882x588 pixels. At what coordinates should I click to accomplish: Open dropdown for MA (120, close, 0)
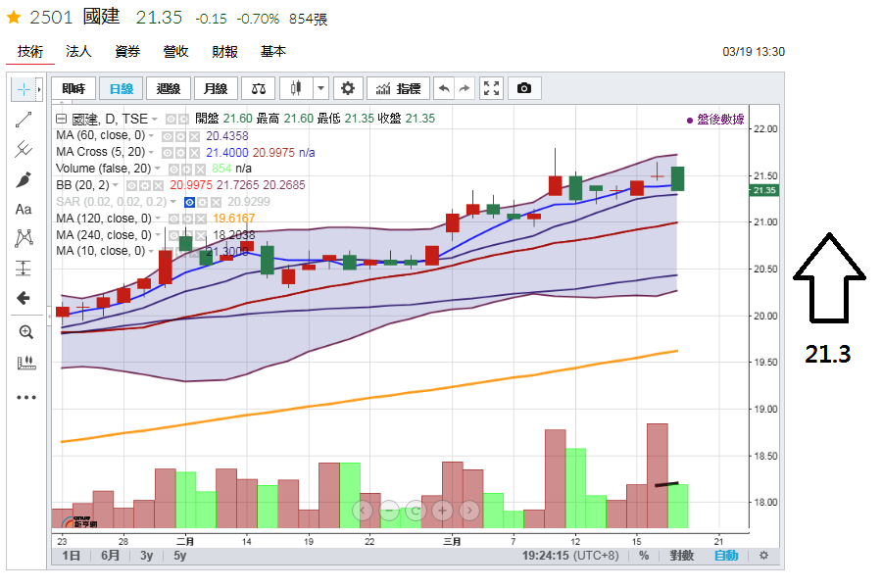[x=158, y=219]
